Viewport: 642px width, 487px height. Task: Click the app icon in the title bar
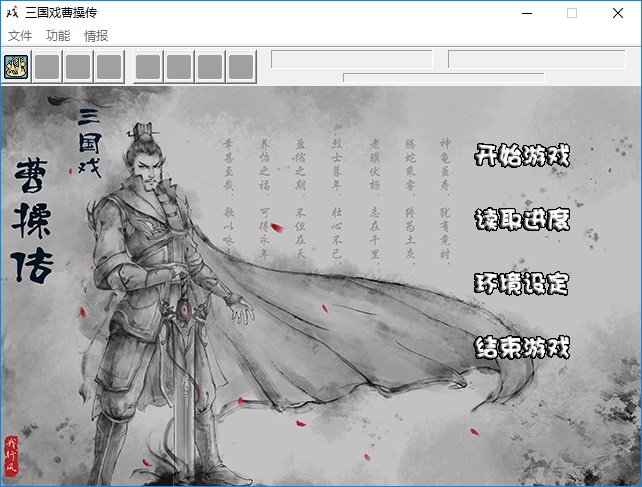(12, 13)
